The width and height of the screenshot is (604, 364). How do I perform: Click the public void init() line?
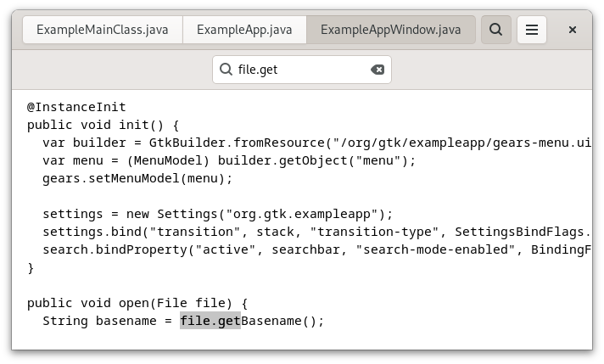103,125
